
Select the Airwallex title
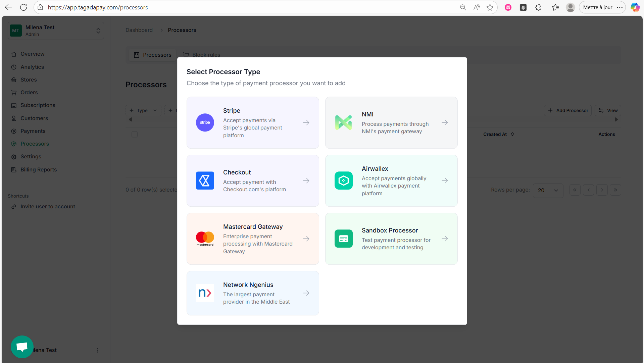[x=375, y=168]
